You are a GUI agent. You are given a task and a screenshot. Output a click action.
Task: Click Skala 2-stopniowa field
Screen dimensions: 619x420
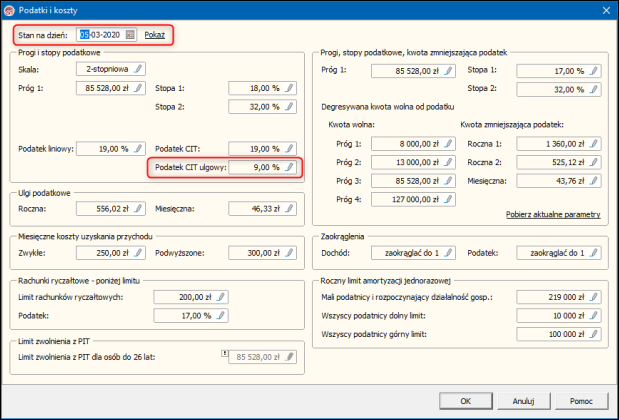111,69
